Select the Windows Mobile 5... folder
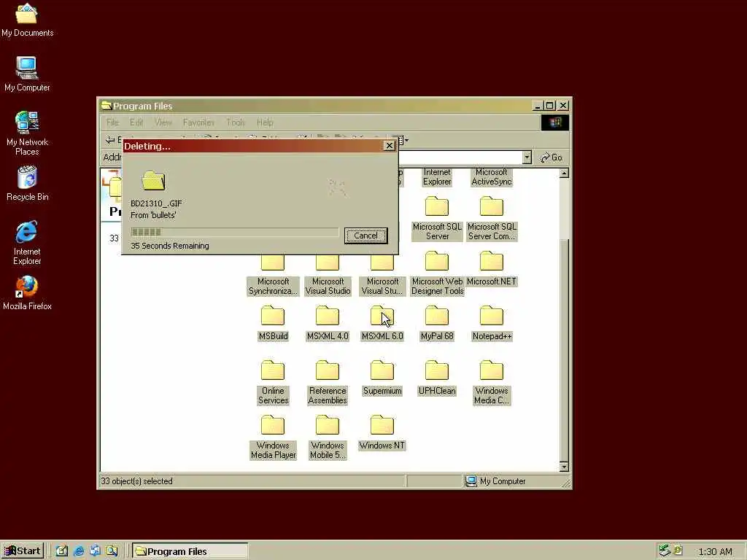This screenshot has height=560, width=747. pyautogui.click(x=328, y=438)
